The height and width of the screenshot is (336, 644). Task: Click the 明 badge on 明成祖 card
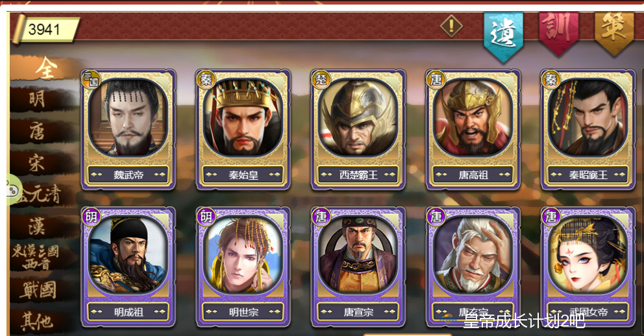[91, 217]
